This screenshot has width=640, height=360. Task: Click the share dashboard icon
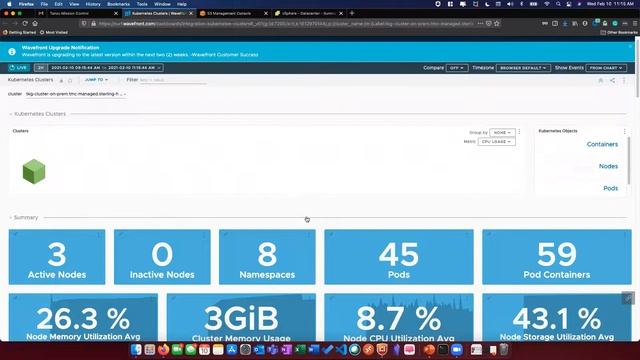click(612, 80)
